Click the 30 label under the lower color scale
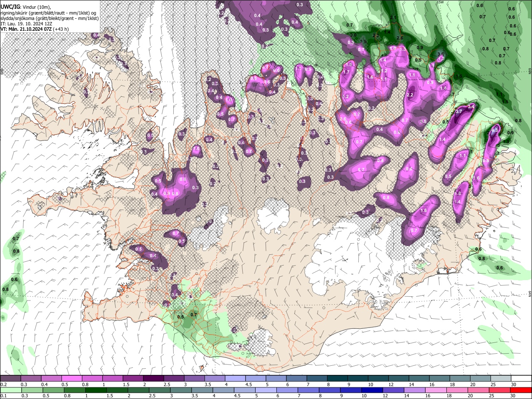 tap(514, 396)
